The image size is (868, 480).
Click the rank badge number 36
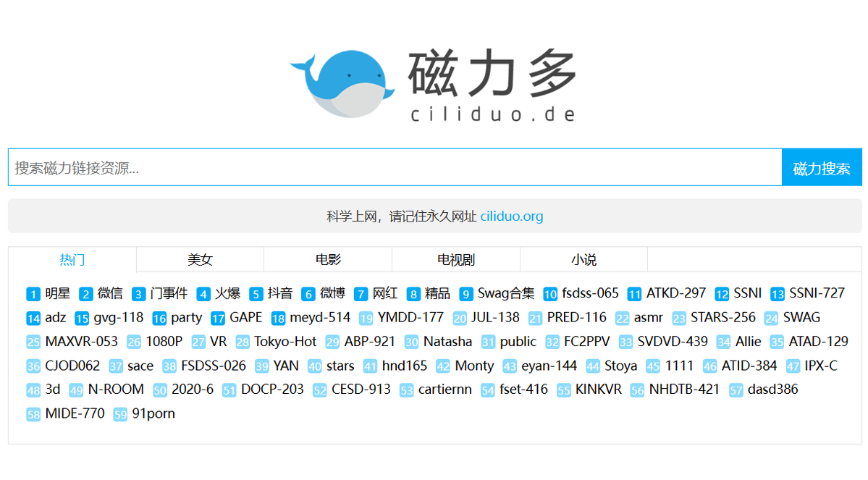click(x=33, y=366)
